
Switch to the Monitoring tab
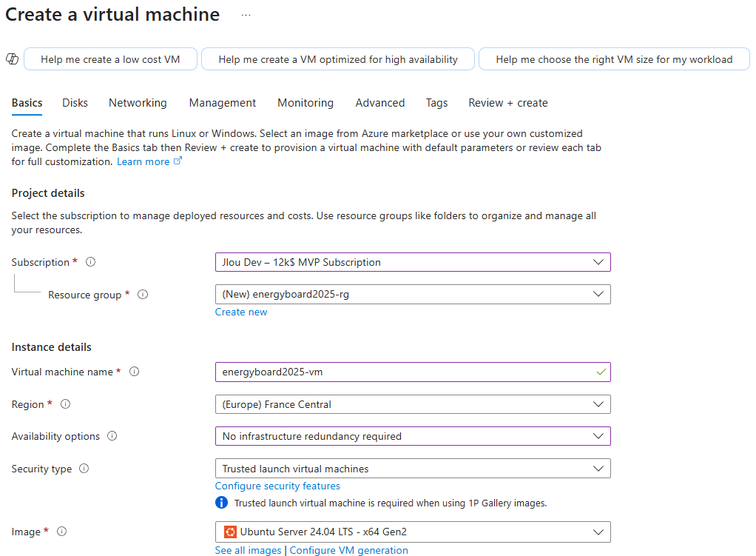(306, 103)
